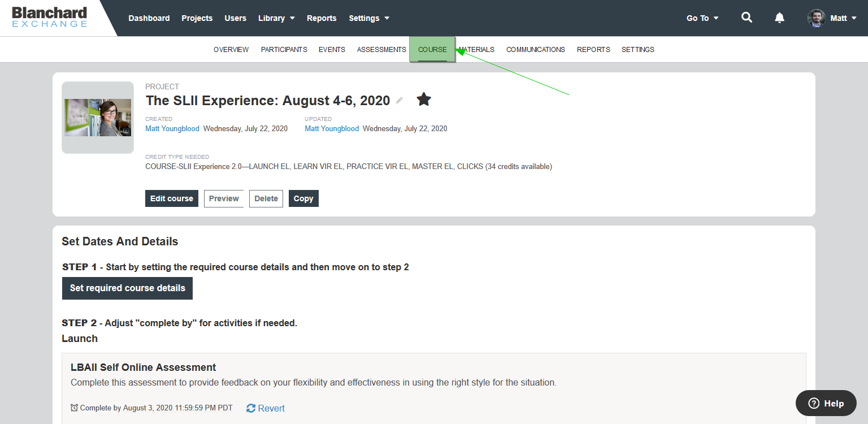Click the Copy button
Viewport: 868px width, 424px height.
(303, 198)
